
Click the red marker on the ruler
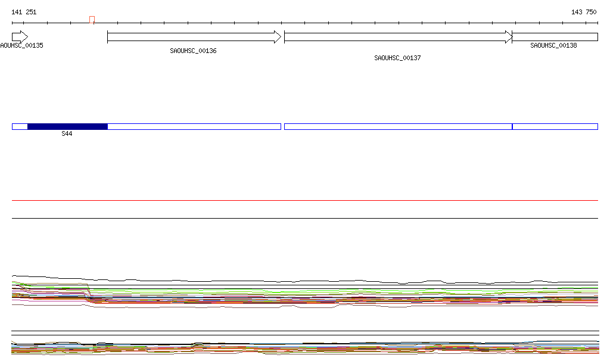point(92,20)
